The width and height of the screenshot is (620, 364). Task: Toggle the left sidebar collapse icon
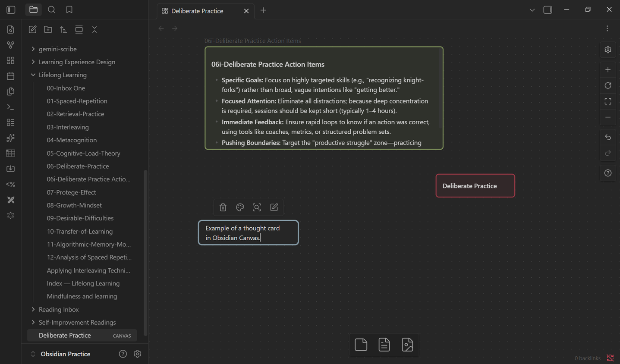[x=11, y=9]
